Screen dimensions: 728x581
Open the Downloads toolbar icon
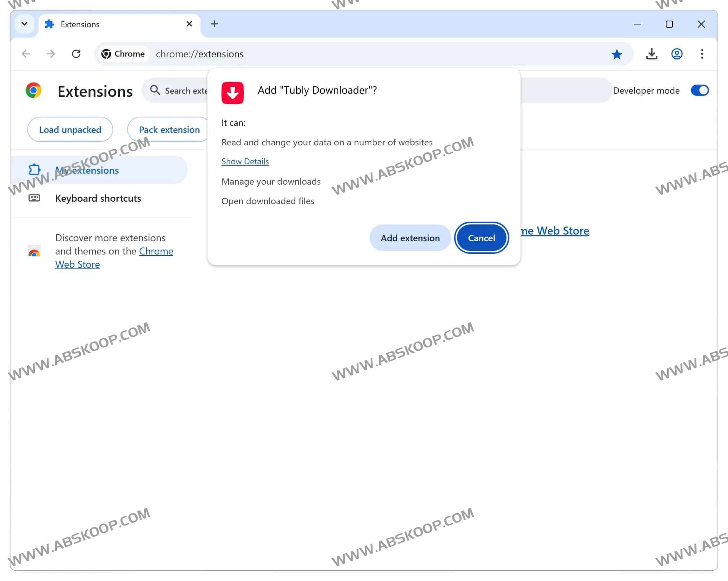[x=651, y=54]
